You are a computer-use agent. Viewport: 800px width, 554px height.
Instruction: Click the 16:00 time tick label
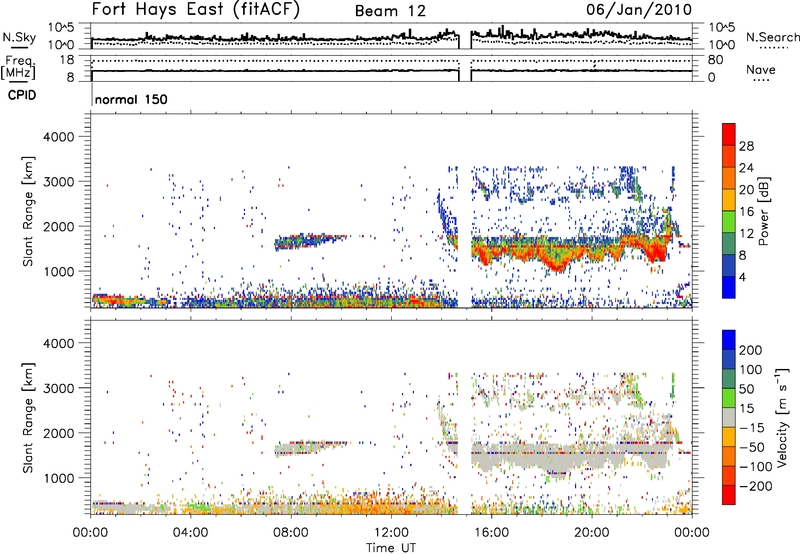pos(491,530)
